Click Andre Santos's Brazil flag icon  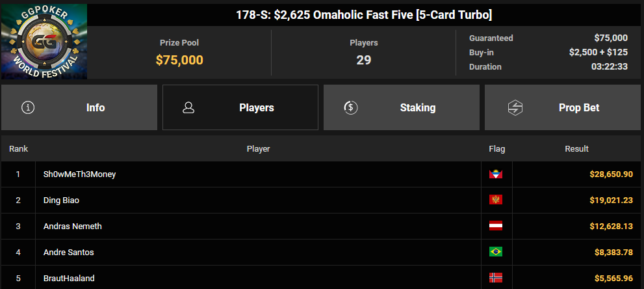496,252
